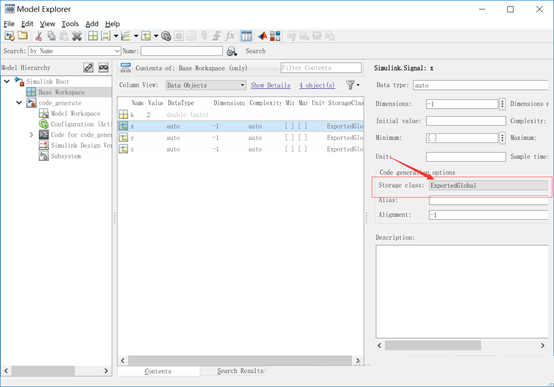
Task: Click the Description text area
Action: coord(462,292)
